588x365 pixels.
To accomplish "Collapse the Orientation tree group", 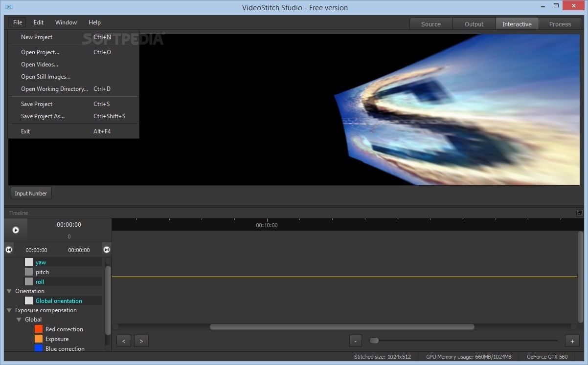I will (9, 291).
